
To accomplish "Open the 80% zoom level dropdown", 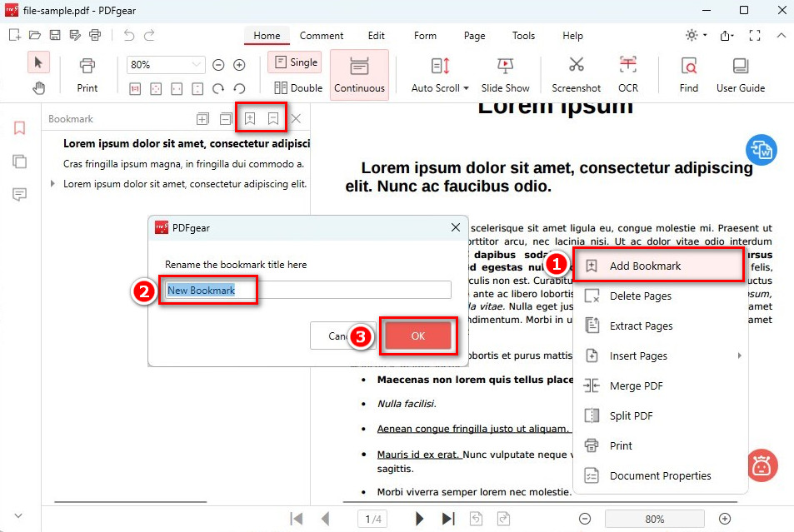I will 165,64.
